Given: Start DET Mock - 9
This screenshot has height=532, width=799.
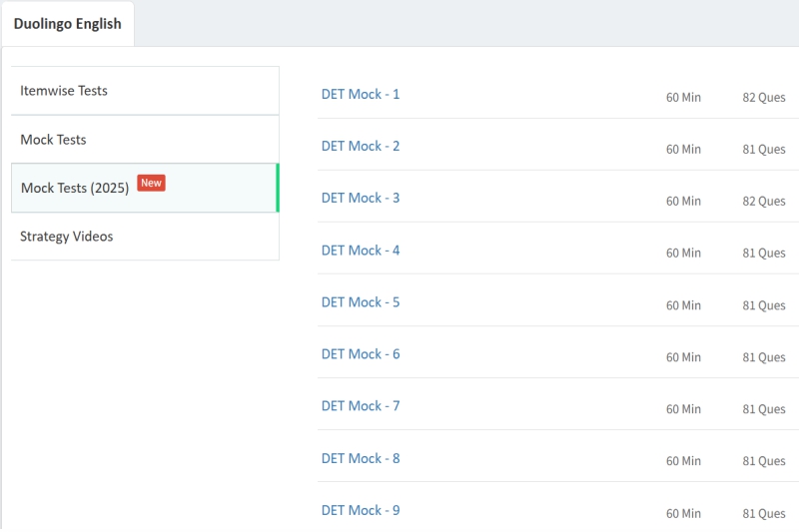Looking at the screenshot, I should click(x=361, y=510).
